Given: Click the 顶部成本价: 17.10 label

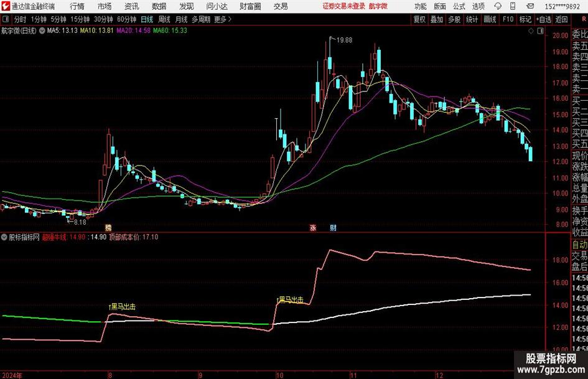Looking at the screenshot, I should pos(134,237).
